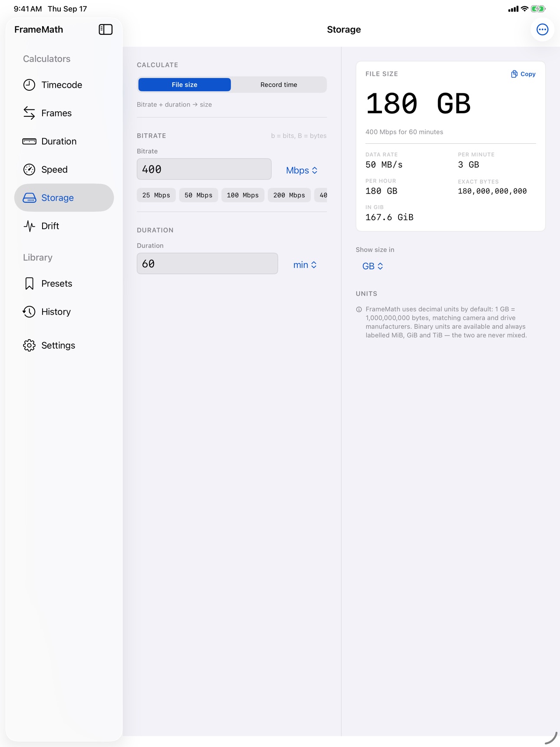Image resolution: width=560 pixels, height=747 pixels.
Task: Click the per minute 3 GB value
Action: pyautogui.click(x=468, y=165)
